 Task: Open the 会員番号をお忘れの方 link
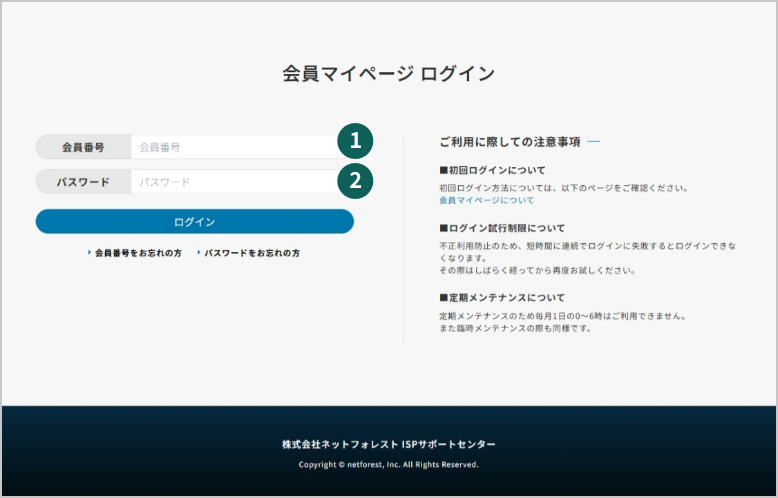[138, 253]
